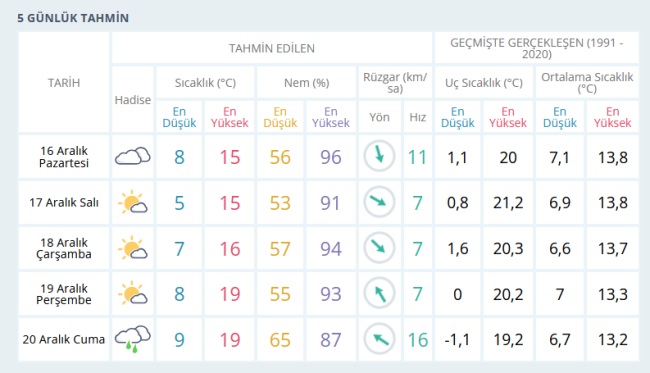Click the Hadise column header
Viewport: 650px width, 373px height.
pos(133,99)
